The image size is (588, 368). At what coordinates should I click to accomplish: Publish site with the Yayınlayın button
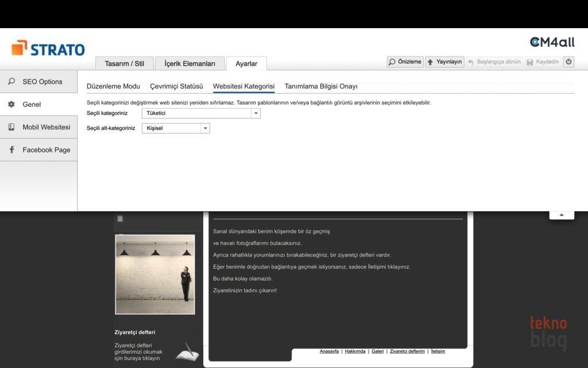444,62
